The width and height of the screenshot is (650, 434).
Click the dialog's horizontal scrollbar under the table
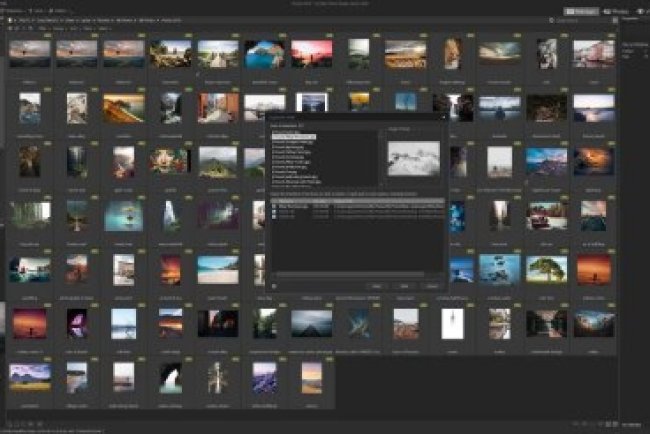coord(350,274)
